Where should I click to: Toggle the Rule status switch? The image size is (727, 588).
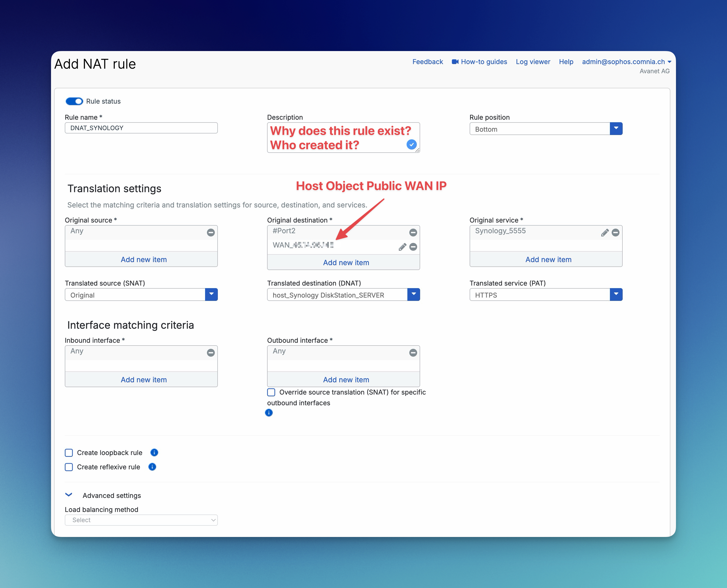coord(74,101)
